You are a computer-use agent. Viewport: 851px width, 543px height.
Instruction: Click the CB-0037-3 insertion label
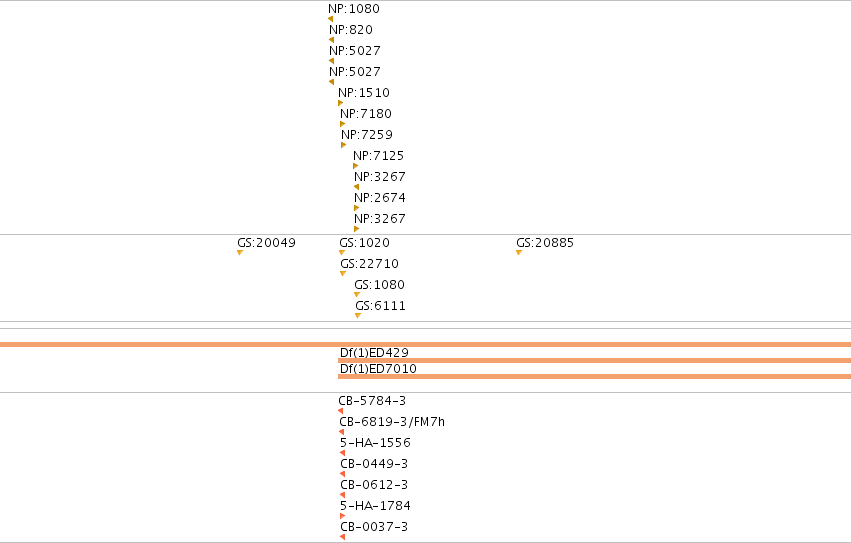point(374,527)
